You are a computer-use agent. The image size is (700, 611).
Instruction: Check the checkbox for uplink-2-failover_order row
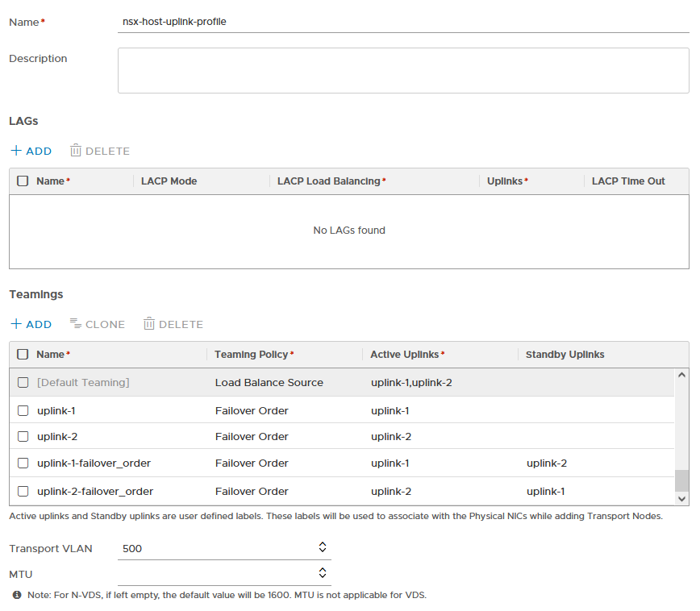point(23,490)
